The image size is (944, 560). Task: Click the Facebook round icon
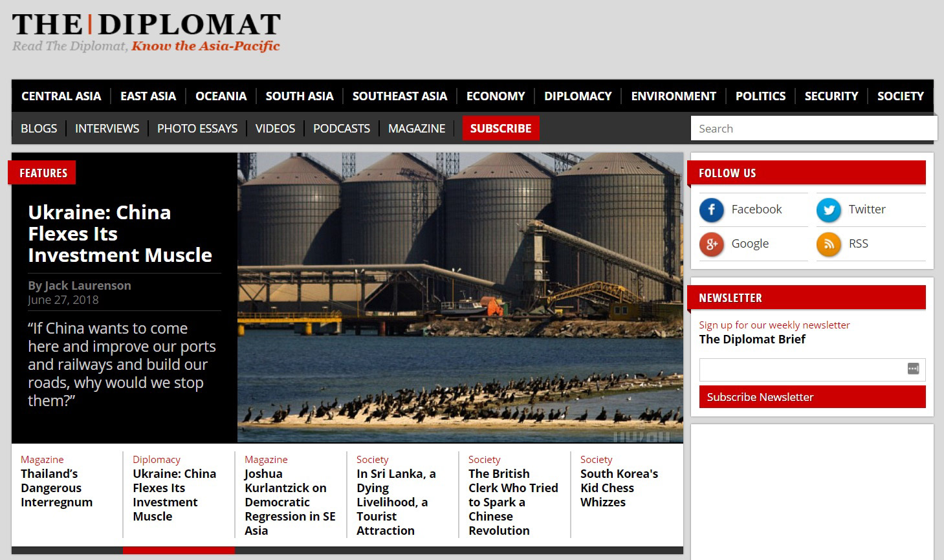pos(712,210)
